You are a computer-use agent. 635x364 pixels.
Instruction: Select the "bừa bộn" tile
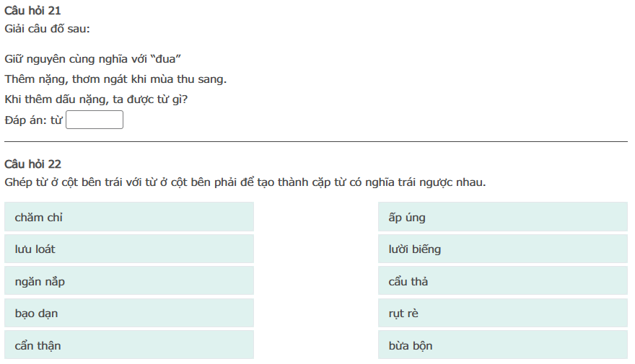(x=503, y=345)
